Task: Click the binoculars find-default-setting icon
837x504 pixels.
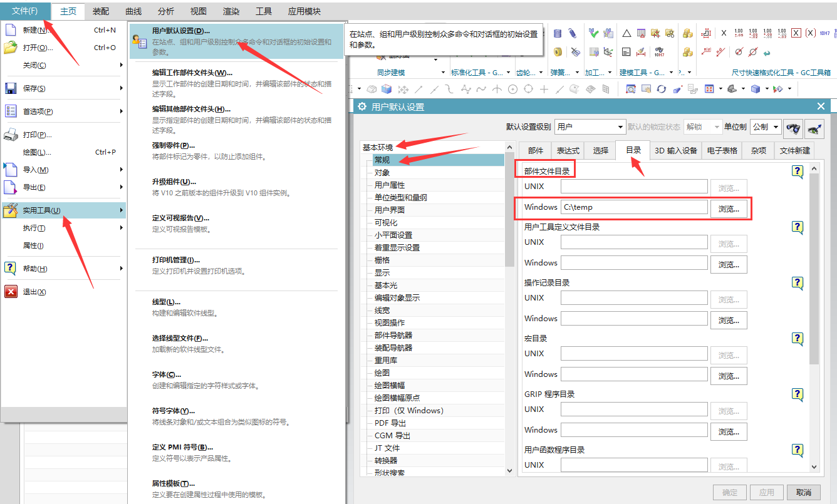Action: pyautogui.click(x=794, y=127)
